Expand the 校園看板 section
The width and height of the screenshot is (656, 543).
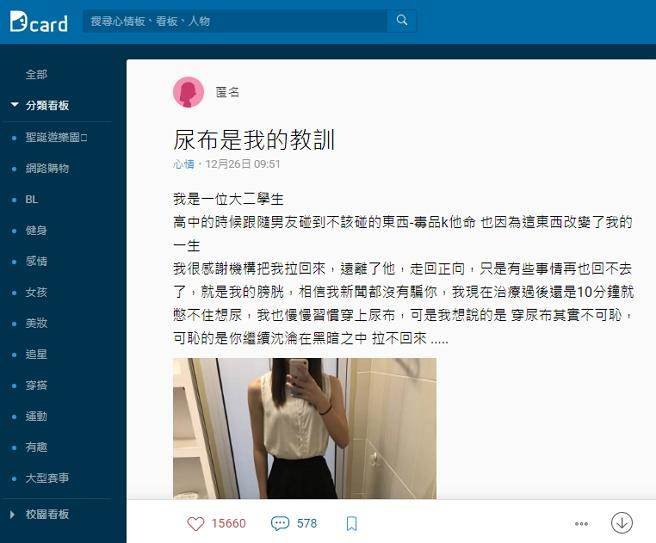coord(40,514)
